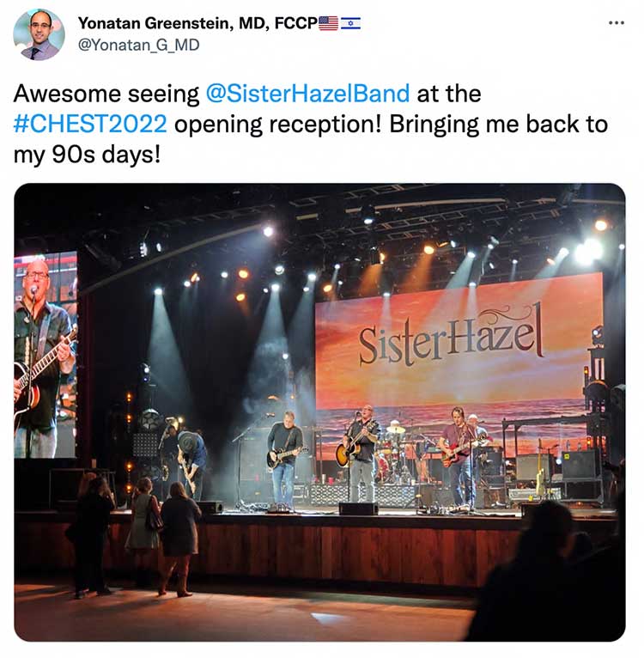644x658 pixels.
Task: Click the words "opening reception!" in the tweet
Action: point(277,125)
